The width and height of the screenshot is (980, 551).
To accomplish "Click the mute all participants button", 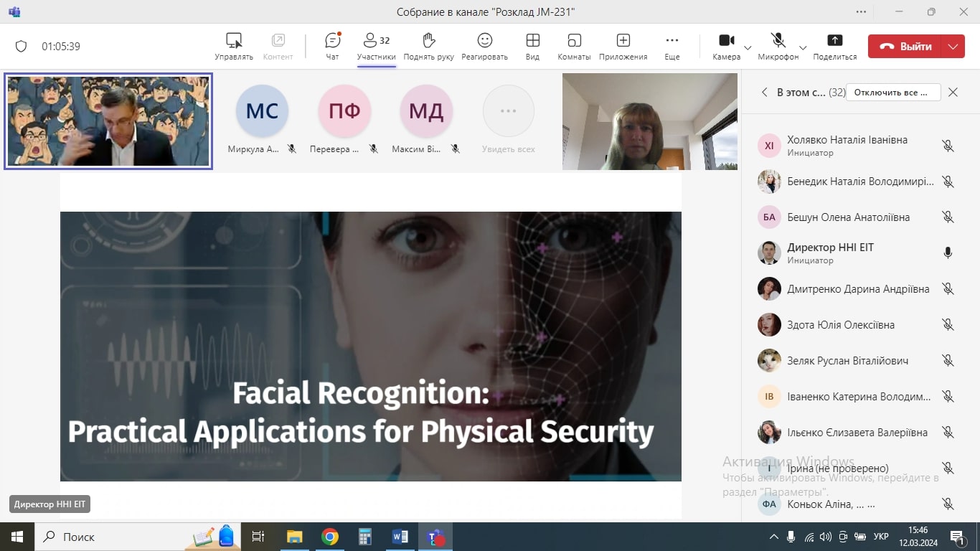I will pos(893,92).
